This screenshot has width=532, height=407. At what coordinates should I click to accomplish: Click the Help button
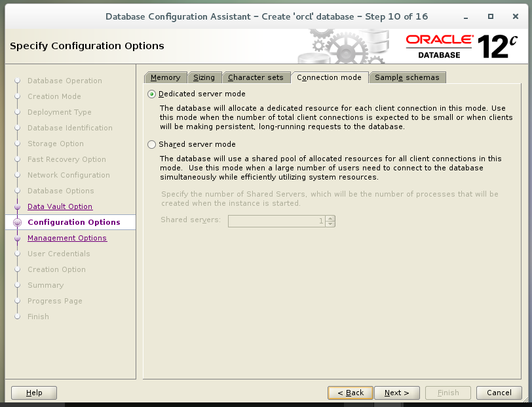[x=33, y=393]
